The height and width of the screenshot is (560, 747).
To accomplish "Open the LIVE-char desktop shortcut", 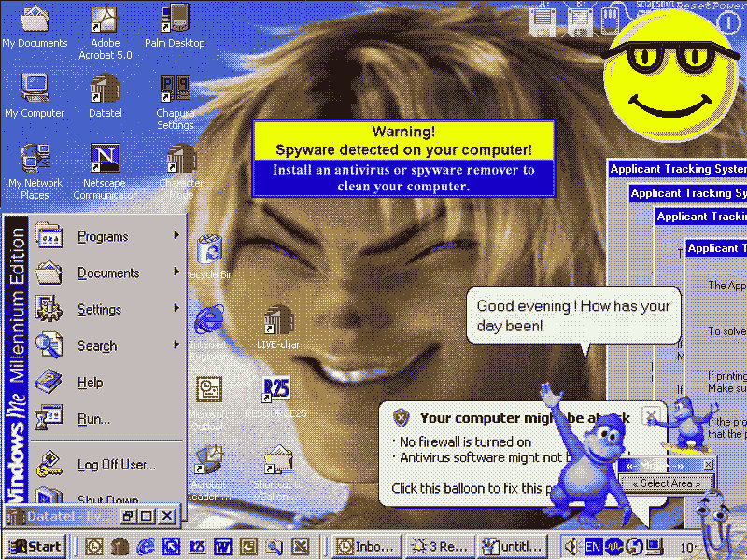I will coord(278,327).
